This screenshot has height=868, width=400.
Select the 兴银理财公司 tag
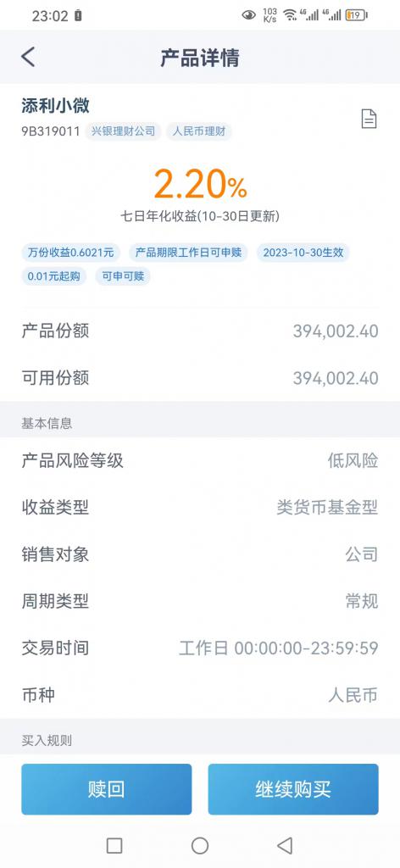pos(124,131)
